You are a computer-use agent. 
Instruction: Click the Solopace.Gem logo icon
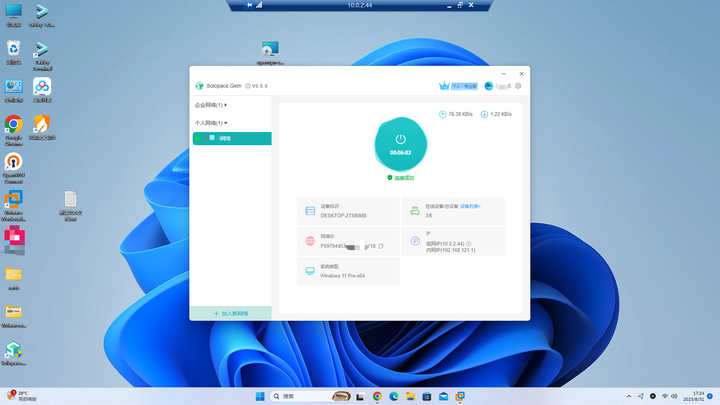point(199,86)
